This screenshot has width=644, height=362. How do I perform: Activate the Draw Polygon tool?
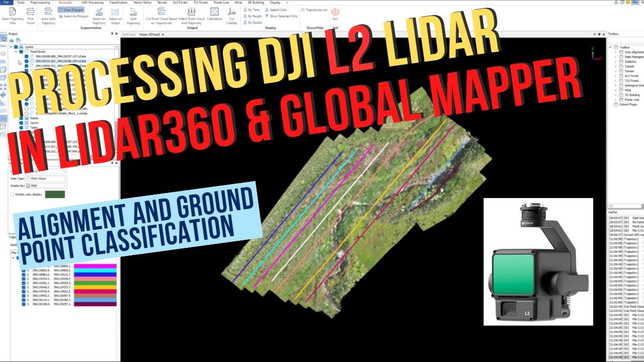(71, 10)
